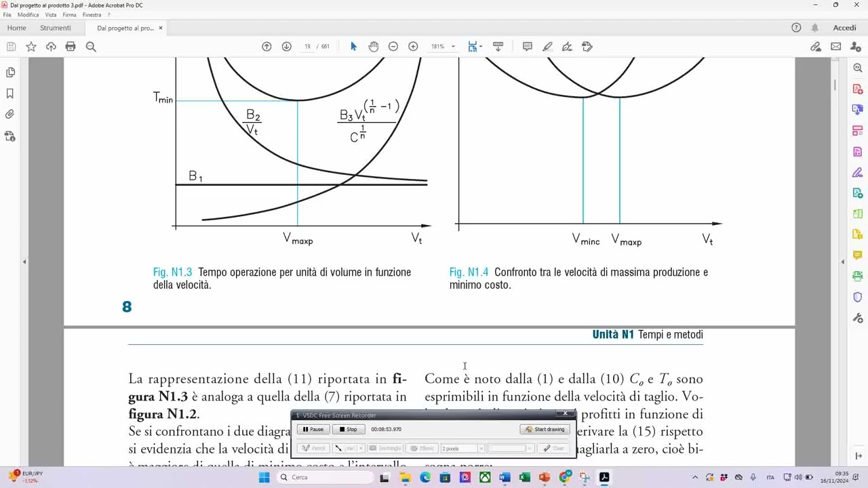Open the stamp tool

(x=587, y=47)
